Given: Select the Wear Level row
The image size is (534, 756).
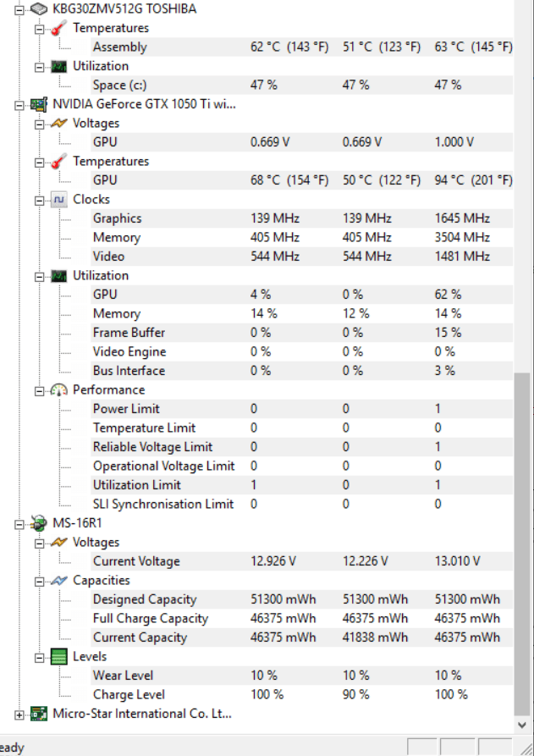Looking at the screenshot, I should coord(302,676).
